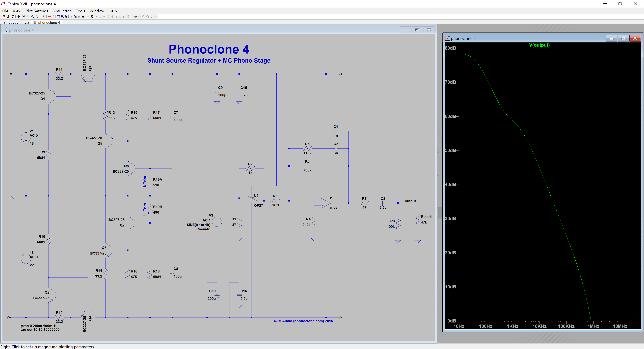Image resolution: width=644 pixels, height=349 pixels.
Task: Maximize the phonoclone 4 plot window
Action: pyautogui.click(x=623, y=38)
